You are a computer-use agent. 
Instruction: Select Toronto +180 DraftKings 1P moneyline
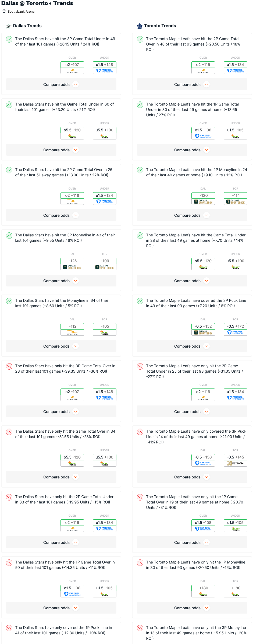click(x=236, y=591)
